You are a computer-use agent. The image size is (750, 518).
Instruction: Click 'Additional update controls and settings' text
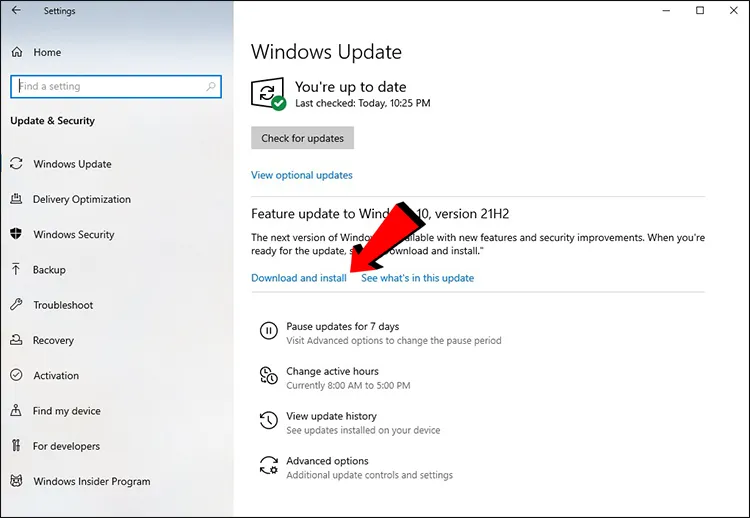369,475
